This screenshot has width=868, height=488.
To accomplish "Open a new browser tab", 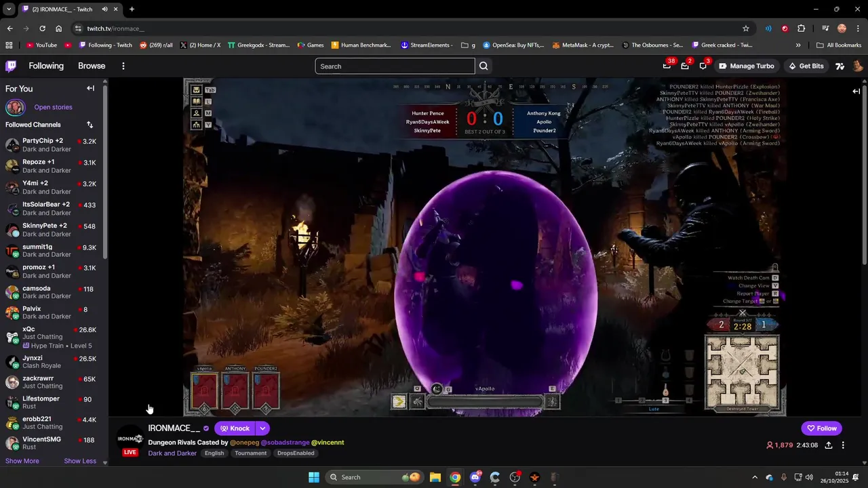I will pyautogui.click(x=132, y=9).
